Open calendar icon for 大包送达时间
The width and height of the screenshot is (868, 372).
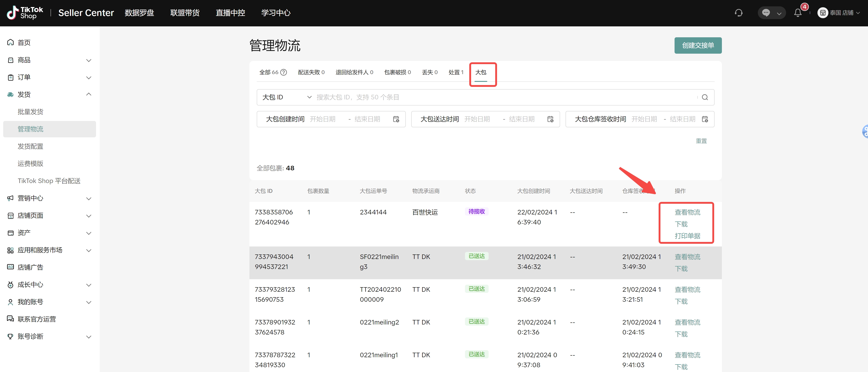[x=550, y=119]
